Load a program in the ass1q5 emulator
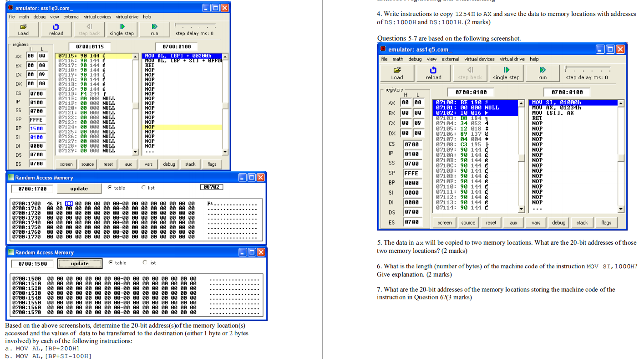644x359 pixels. [397, 73]
